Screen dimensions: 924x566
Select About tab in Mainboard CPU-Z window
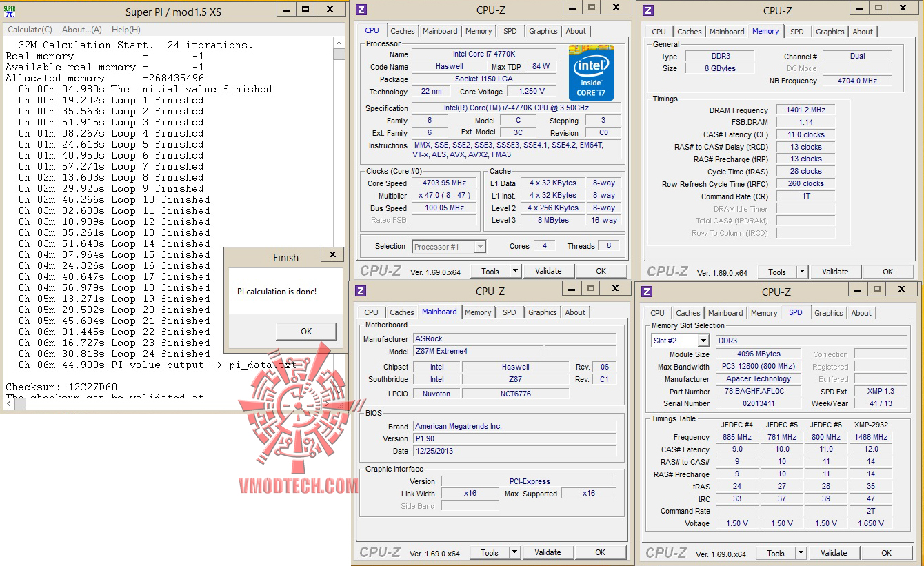click(575, 312)
